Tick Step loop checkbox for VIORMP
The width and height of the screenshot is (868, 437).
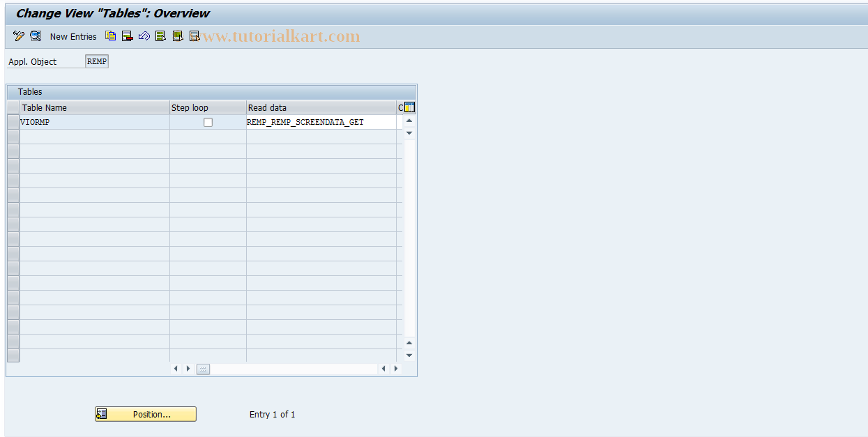click(x=208, y=122)
